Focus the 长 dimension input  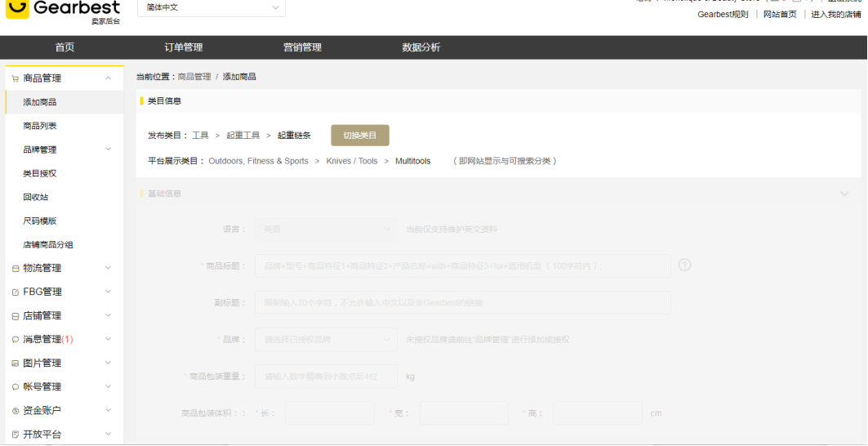tap(330, 413)
